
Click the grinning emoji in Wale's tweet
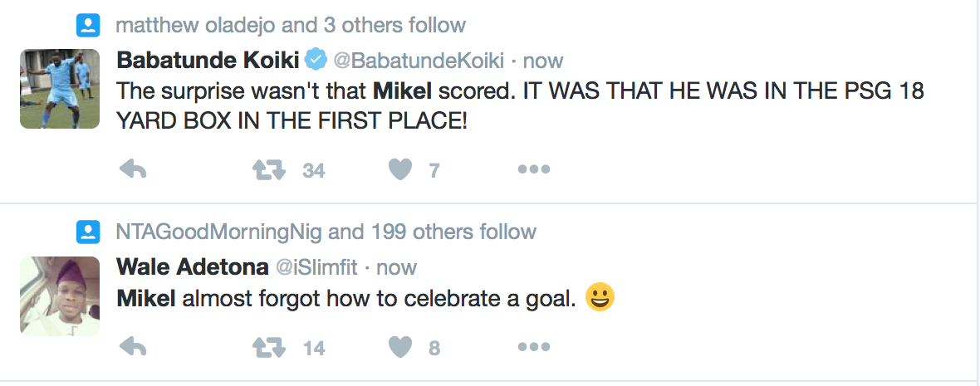point(600,297)
